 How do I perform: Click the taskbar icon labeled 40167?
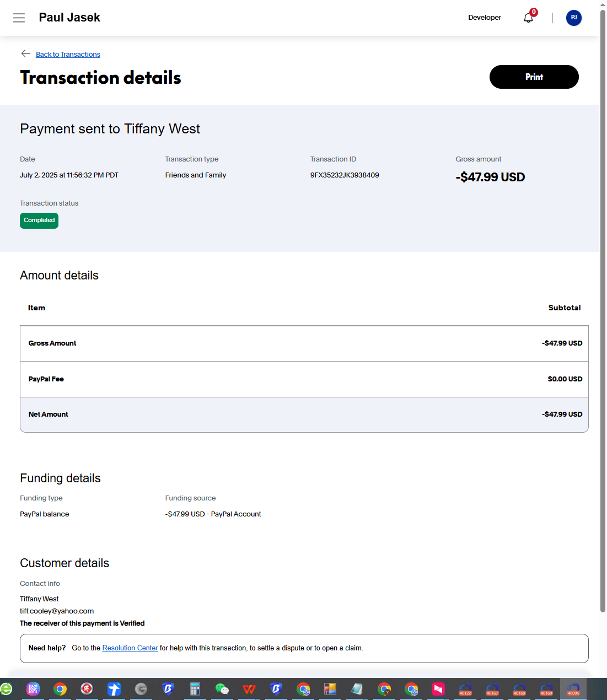pyautogui.click(x=492, y=689)
